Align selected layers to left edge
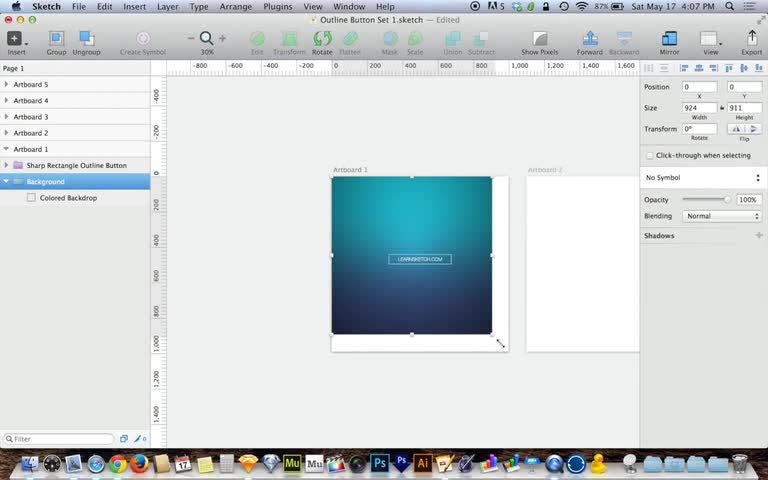Image resolution: width=768 pixels, height=480 pixels. tap(684, 68)
